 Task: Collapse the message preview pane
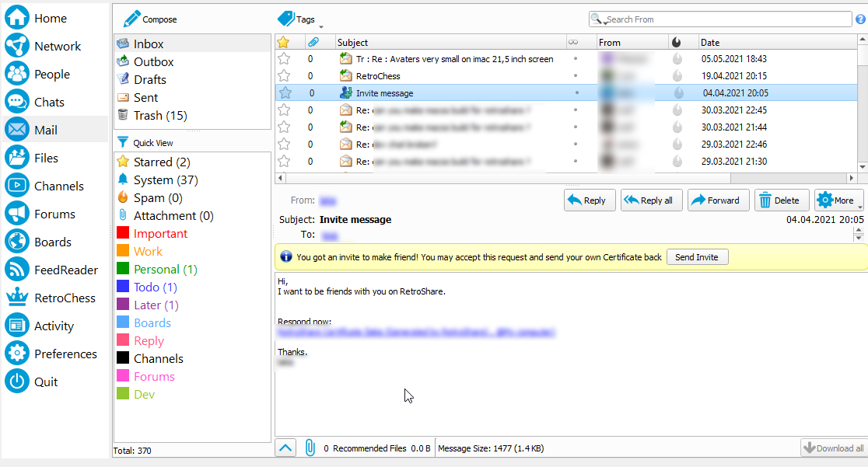285,448
